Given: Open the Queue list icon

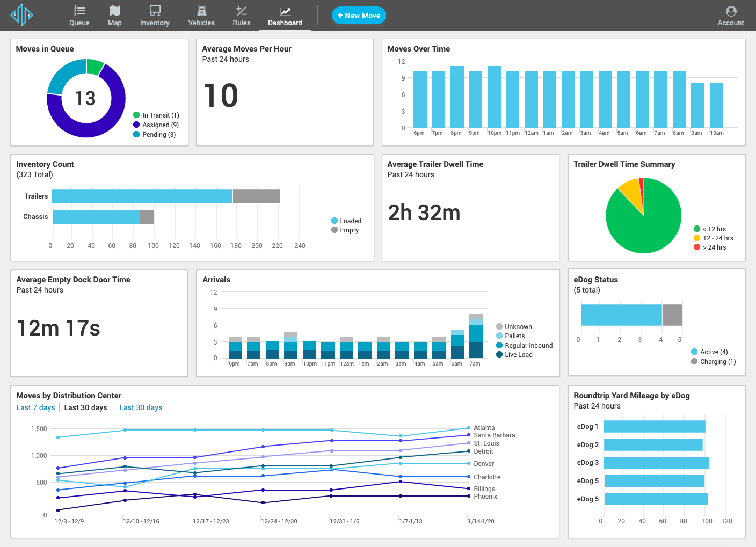Looking at the screenshot, I should (x=79, y=11).
